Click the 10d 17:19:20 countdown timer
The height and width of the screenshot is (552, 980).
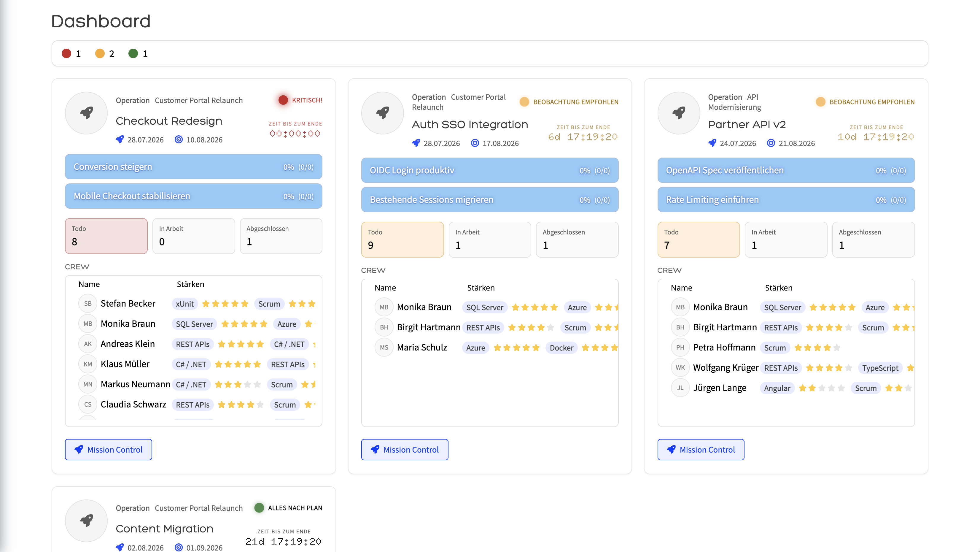pyautogui.click(x=876, y=137)
